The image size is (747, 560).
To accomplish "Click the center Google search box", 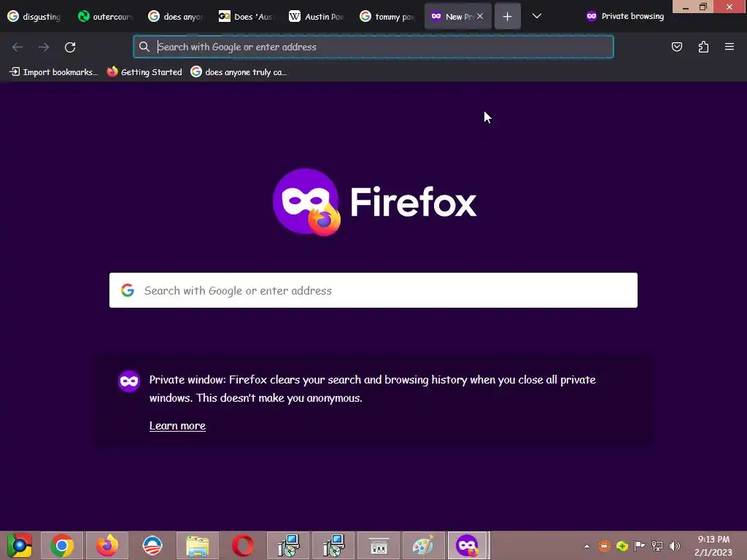I will point(373,290).
